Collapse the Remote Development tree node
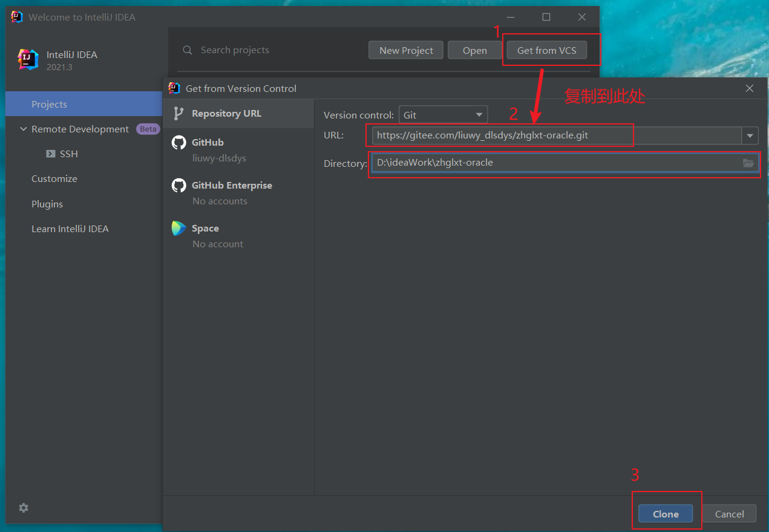Image resolution: width=769 pixels, height=532 pixels. pyautogui.click(x=24, y=129)
